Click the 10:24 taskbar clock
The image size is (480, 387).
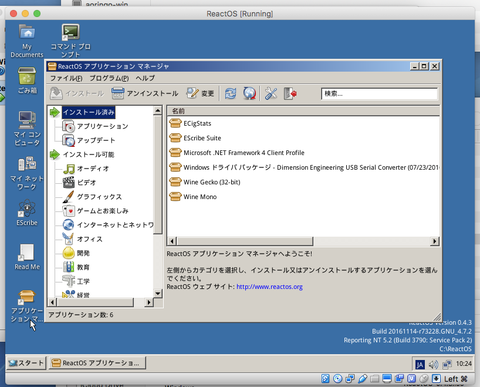point(464,364)
